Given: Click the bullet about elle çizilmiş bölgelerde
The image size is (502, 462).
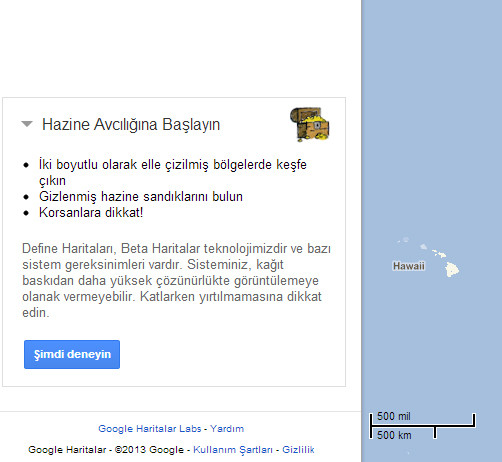Looking at the screenshot, I should tap(173, 172).
